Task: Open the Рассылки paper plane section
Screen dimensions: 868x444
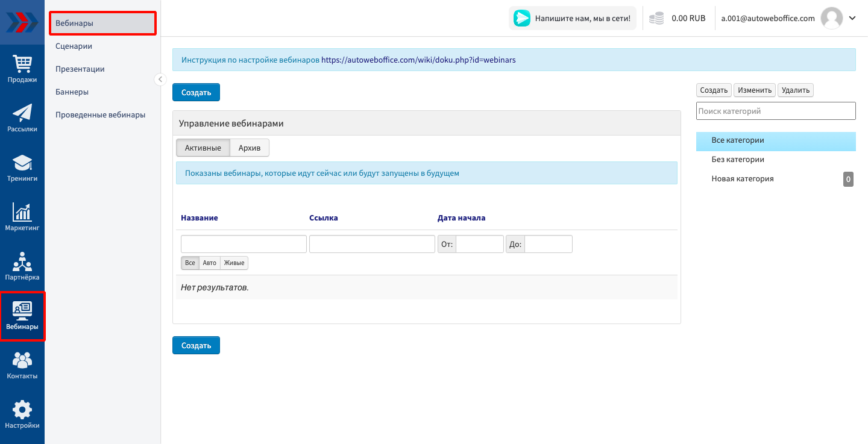Action: coord(22,118)
